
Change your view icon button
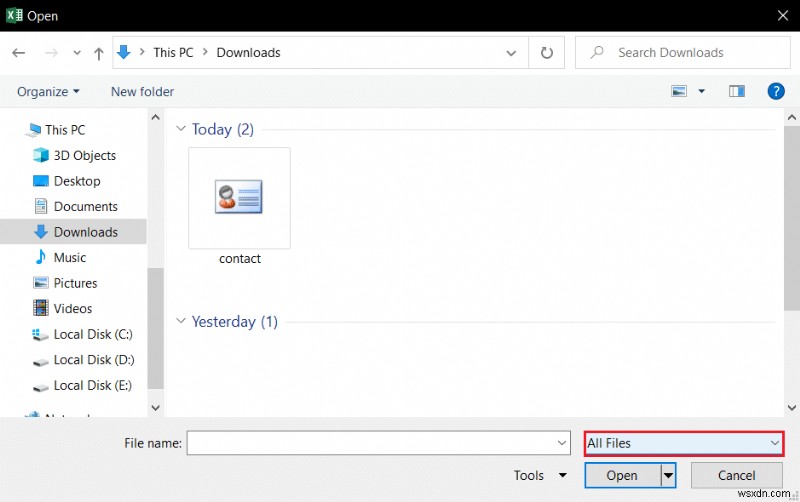pyautogui.click(x=679, y=91)
